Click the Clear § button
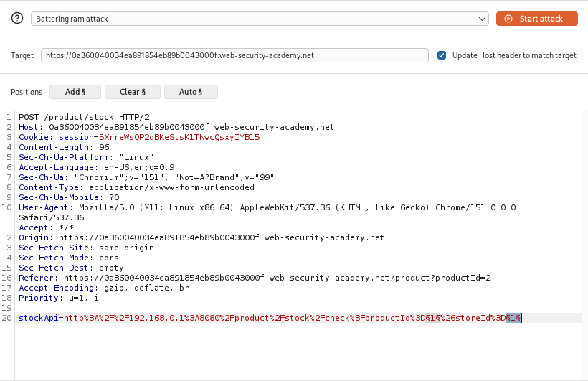The image size is (588, 381). pyautogui.click(x=133, y=92)
